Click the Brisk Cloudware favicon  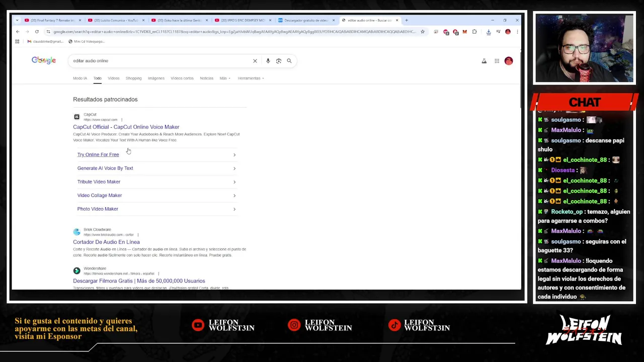click(x=76, y=232)
